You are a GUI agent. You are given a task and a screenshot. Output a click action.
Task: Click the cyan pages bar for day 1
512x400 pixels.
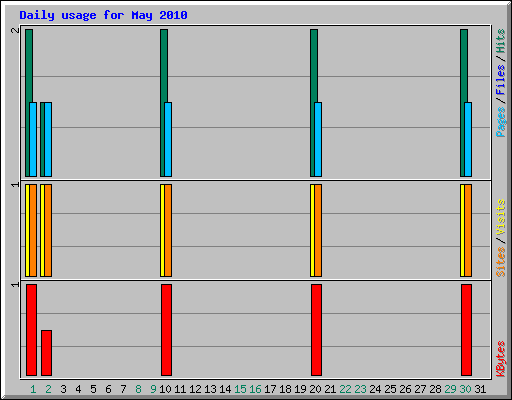click(33, 139)
